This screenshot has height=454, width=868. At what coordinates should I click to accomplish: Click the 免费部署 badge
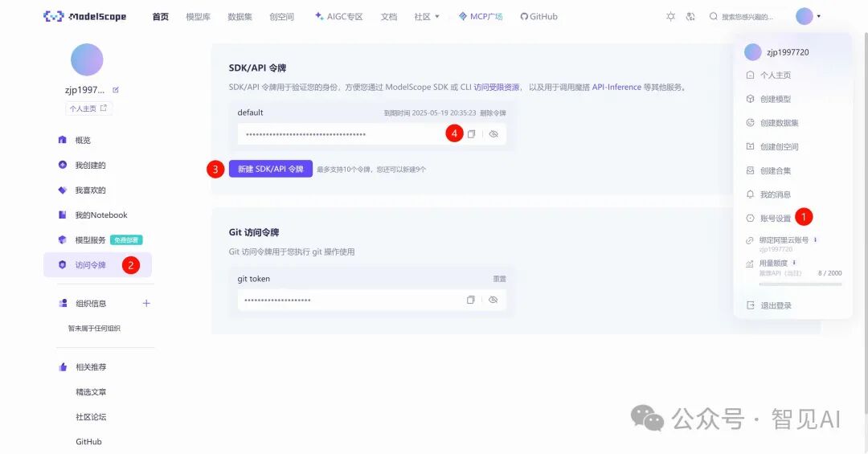click(x=126, y=239)
